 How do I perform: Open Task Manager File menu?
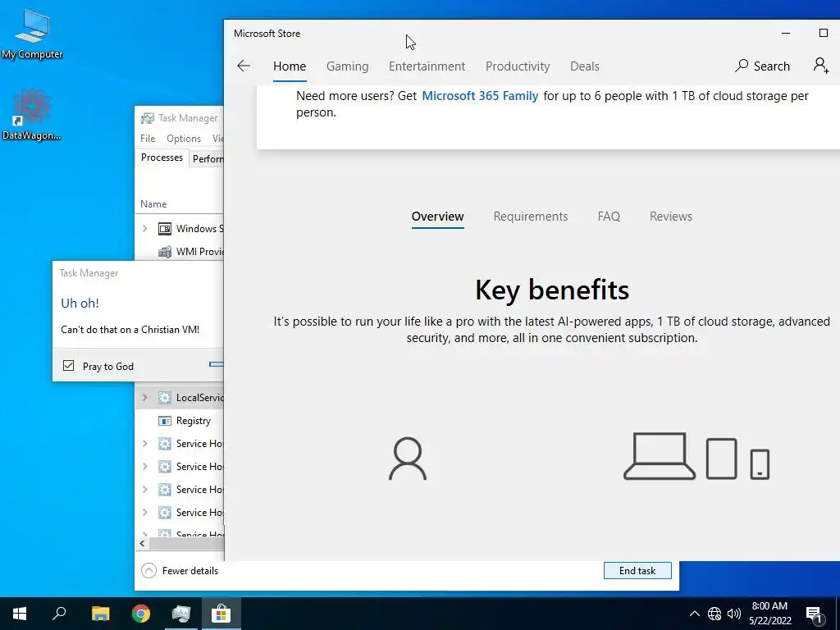point(148,138)
